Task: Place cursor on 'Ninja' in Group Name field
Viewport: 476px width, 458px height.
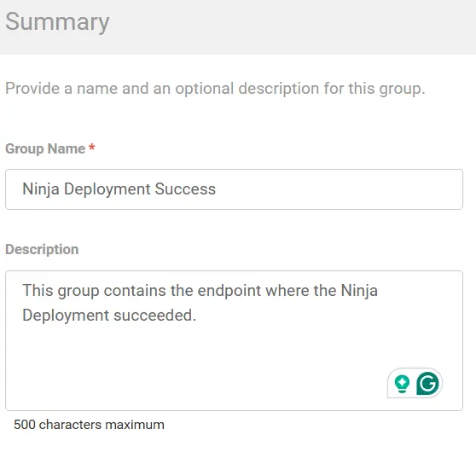Action: [x=41, y=189]
